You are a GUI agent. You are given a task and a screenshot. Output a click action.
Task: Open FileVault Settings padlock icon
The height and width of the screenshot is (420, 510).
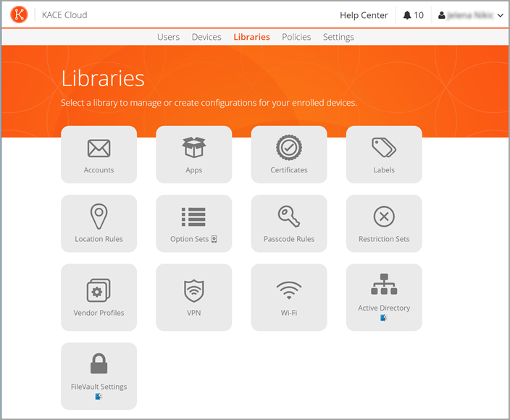tap(99, 364)
